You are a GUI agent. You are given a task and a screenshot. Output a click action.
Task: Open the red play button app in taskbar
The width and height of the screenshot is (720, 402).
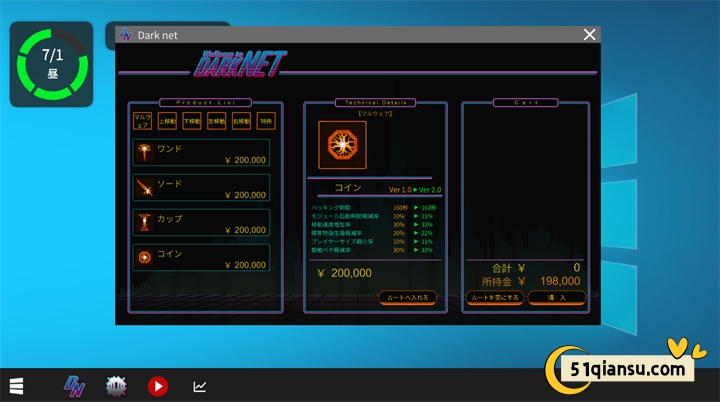pos(158,386)
